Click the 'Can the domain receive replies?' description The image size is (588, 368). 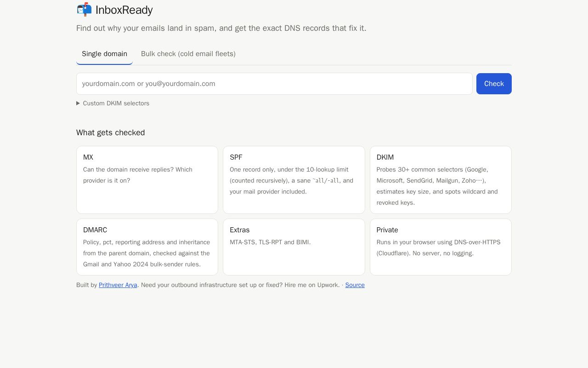point(138,175)
